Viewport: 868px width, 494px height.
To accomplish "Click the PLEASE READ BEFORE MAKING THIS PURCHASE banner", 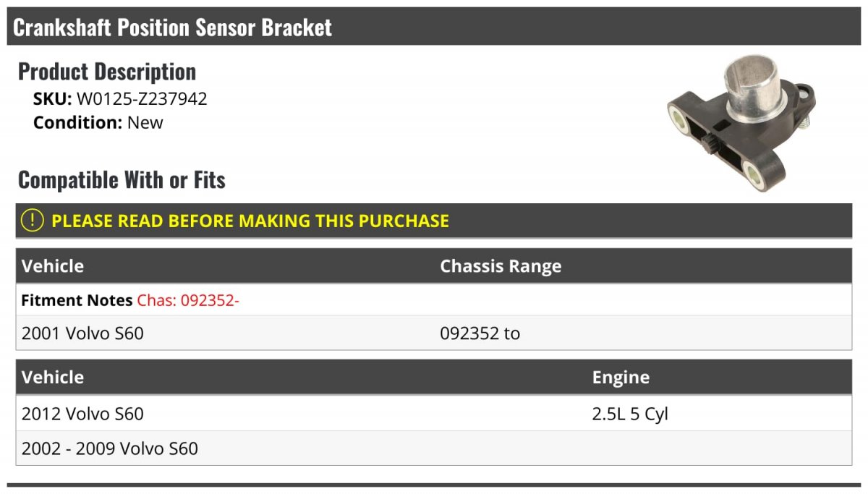I will [x=434, y=221].
